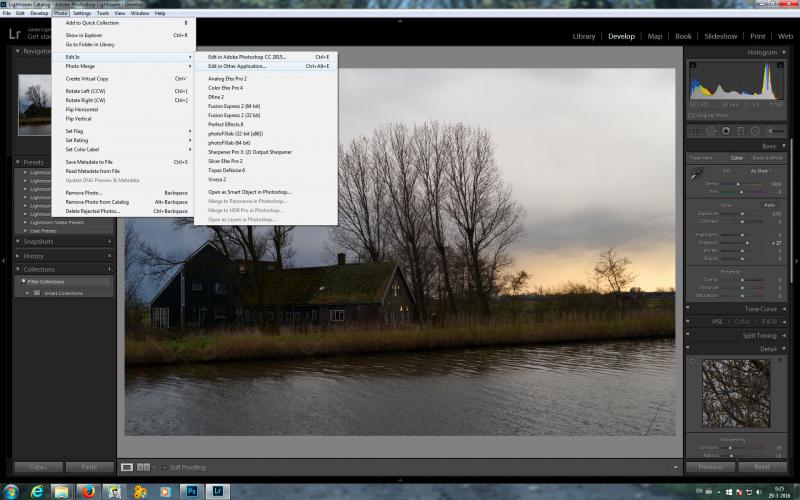Collapse the Histogram panel
This screenshot has height=500, width=800.
pyautogui.click(x=784, y=52)
